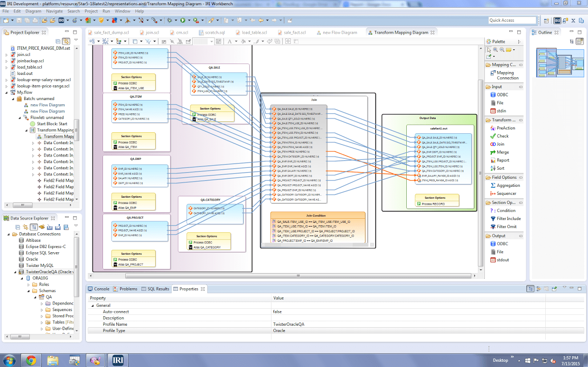The width and height of the screenshot is (588, 367).
Task: Click the Quick Access field
Action: (x=512, y=20)
